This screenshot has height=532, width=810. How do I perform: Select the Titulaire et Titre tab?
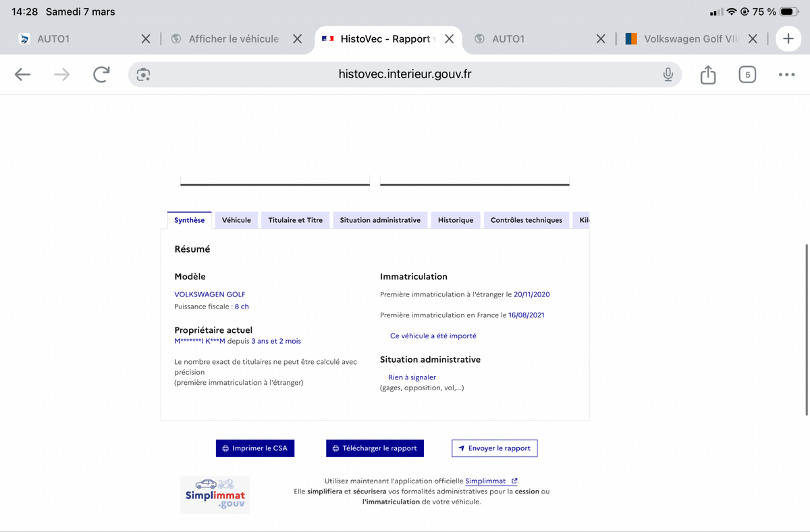tap(295, 220)
